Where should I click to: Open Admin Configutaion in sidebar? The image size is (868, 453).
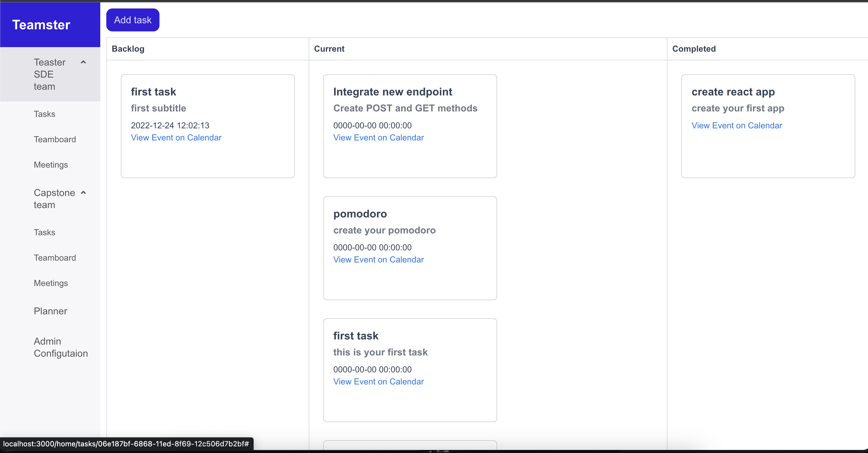coord(61,347)
